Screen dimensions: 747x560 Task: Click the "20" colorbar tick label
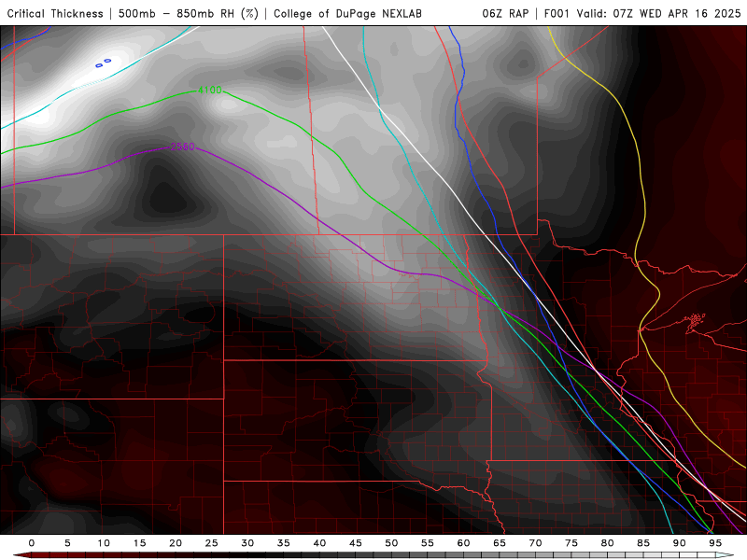pos(176,543)
